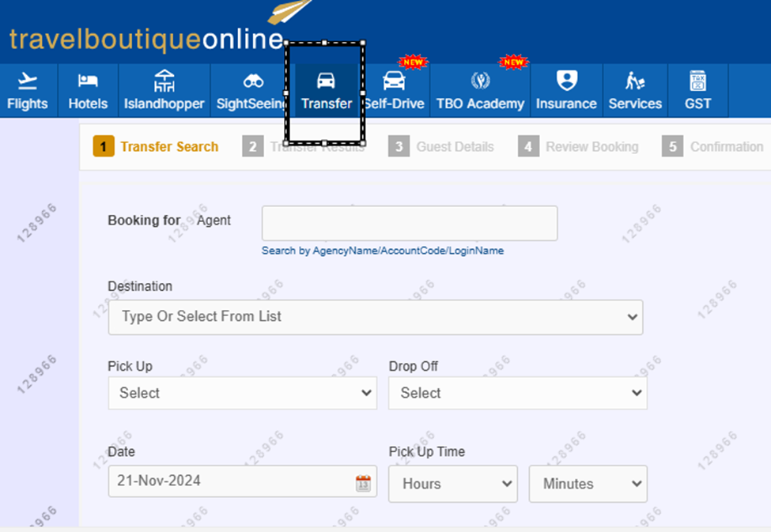Open TBO Academy icon
Image resolution: width=771 pixels, height=532 pixels.
click(x=480, y=81)
